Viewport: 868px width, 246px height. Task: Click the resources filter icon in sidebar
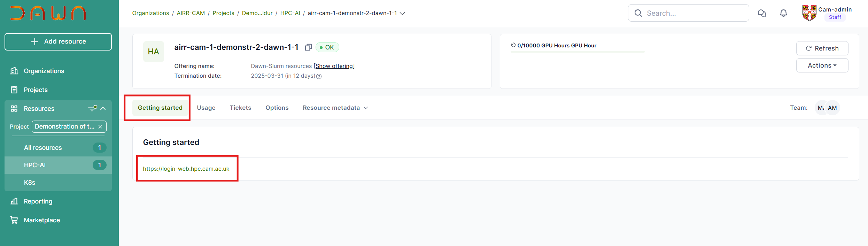pyautogui.click(x=92, y=108)
